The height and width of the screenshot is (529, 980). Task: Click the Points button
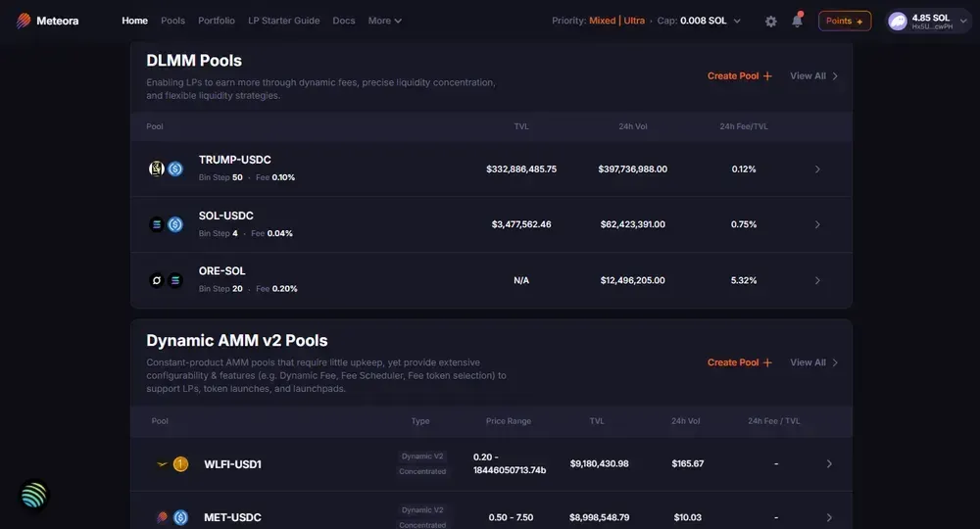[845, 21]
